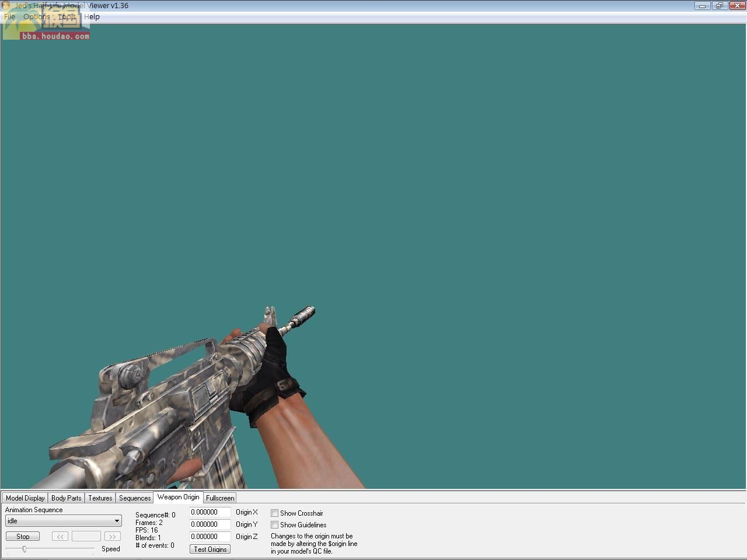Image resolution: width=747 pixels, height=560 pixels.
Task: Open the Options menu
Action: [x=37, y=16]
